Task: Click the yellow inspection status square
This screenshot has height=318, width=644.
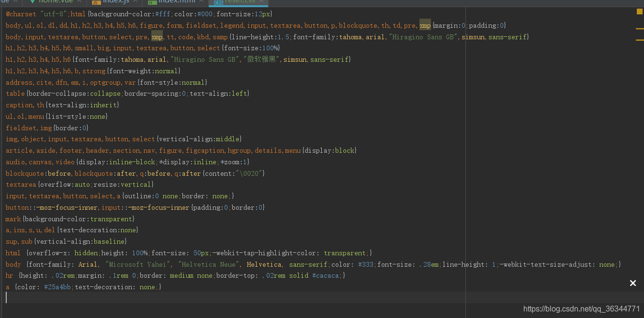Action: pyautogui.click(x=640, y=11)
